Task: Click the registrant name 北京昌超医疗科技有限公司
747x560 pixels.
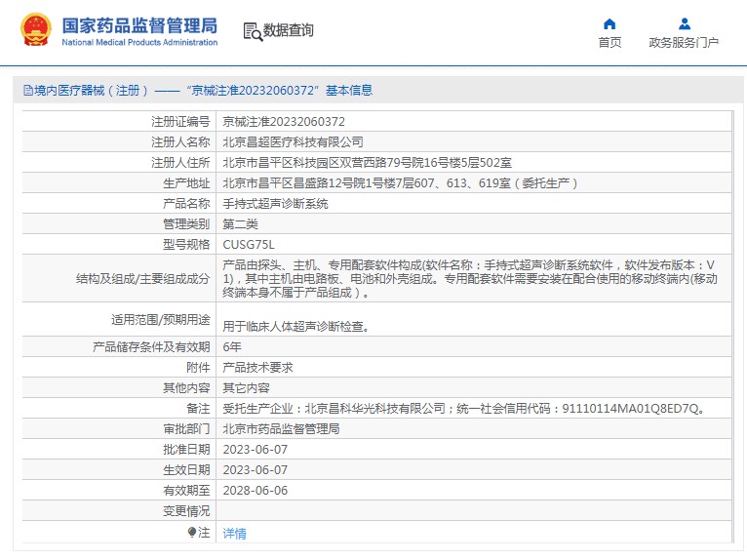Action: pyautogui.click(x=293, y=142)
